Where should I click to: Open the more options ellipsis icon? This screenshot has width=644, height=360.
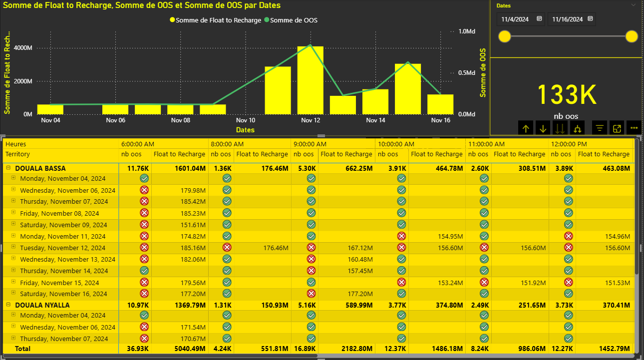click(x=634, y=128)
